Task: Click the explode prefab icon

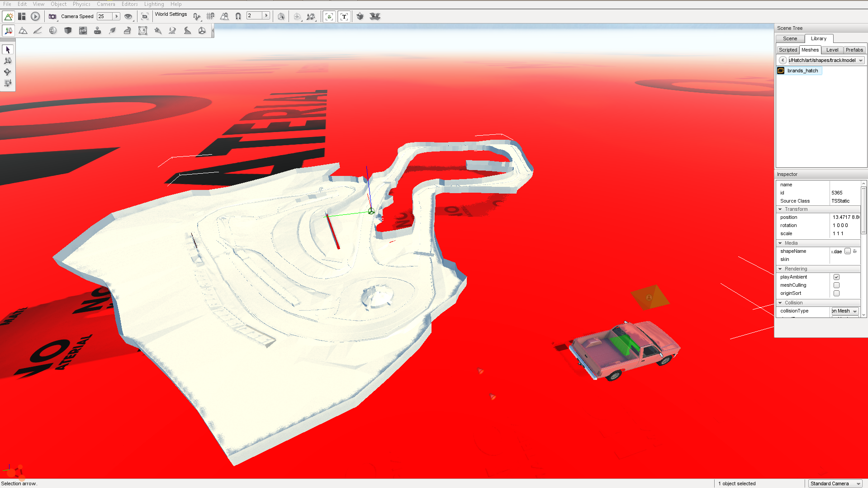Action: click(x=375, y=17)
